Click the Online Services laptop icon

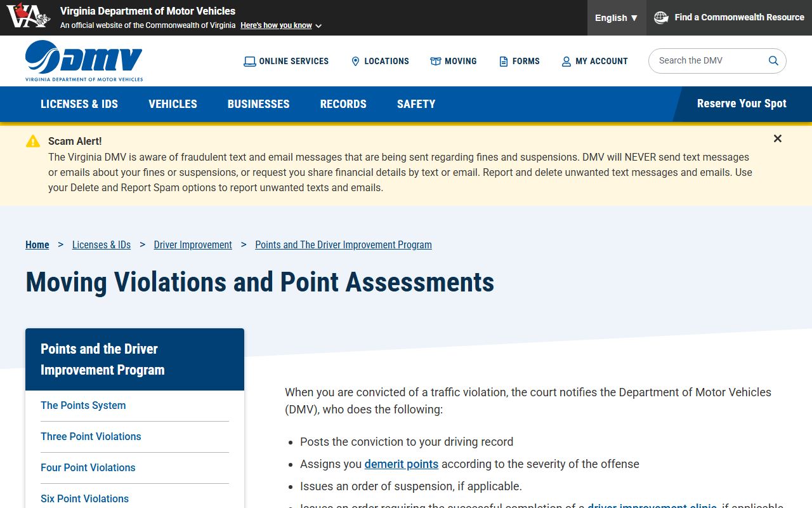[x=250, y=62]
